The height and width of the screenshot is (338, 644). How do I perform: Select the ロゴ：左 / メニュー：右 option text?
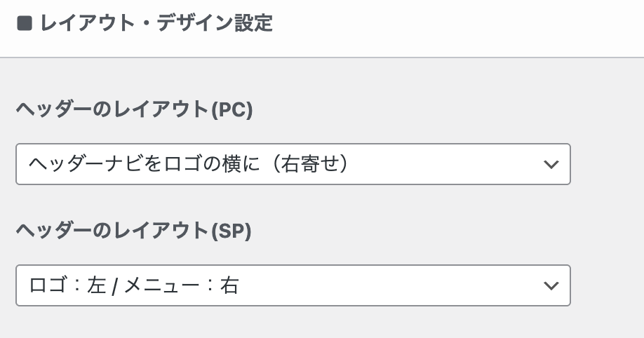coord(134,285)
